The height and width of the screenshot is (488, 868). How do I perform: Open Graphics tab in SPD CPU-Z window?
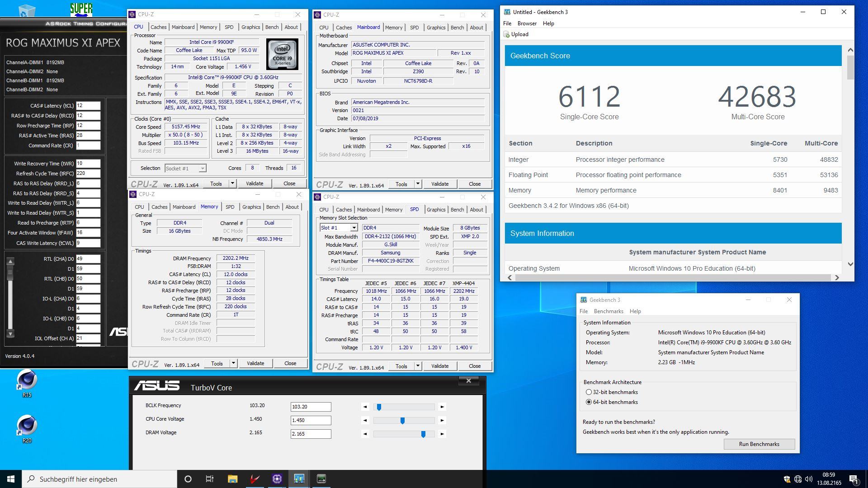click(x=436, y=210)
